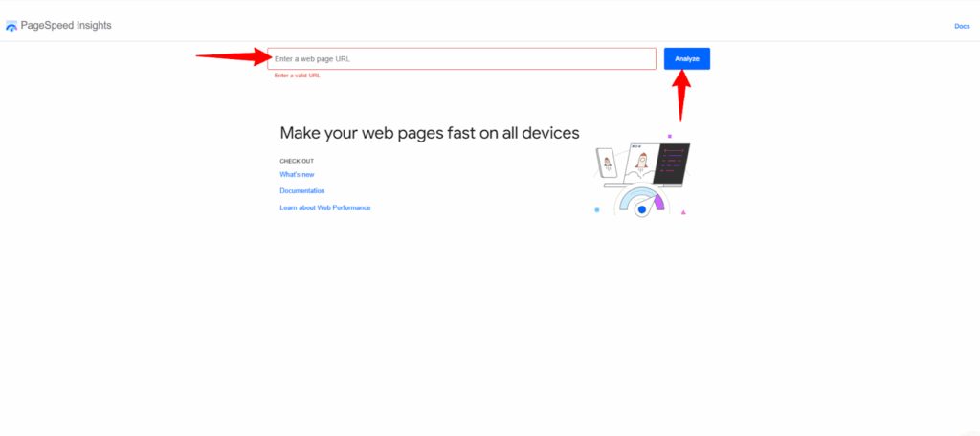Screen dimensions: 980x436
Task: Click the speed gauge illustration
Action: coord(642,202)
